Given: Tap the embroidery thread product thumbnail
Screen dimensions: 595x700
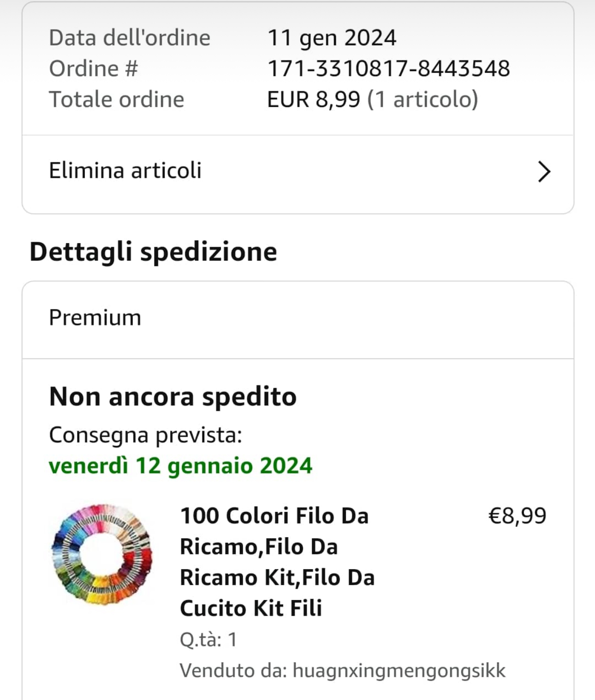Looking at the screenshot, I should coord(101,553).
